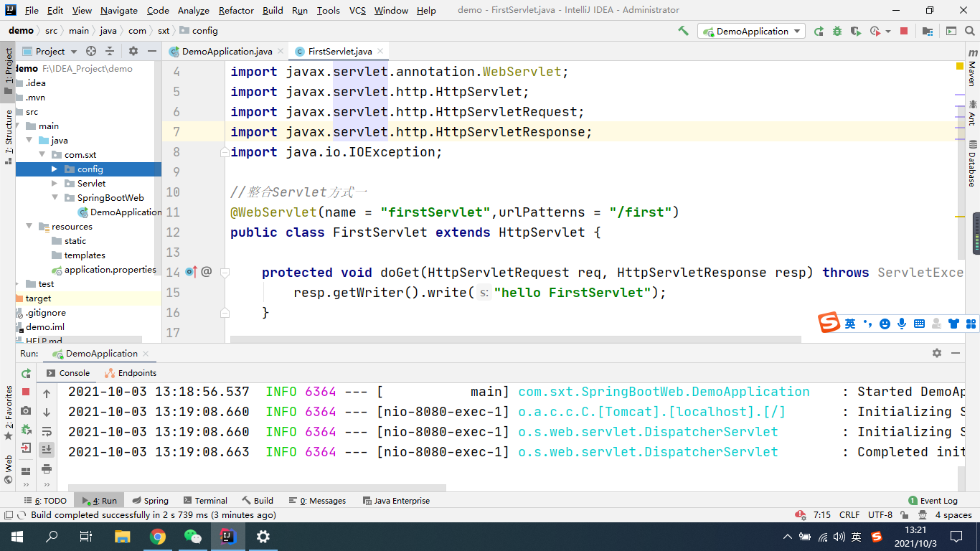Open the Maven side panel

pos(972,67)
